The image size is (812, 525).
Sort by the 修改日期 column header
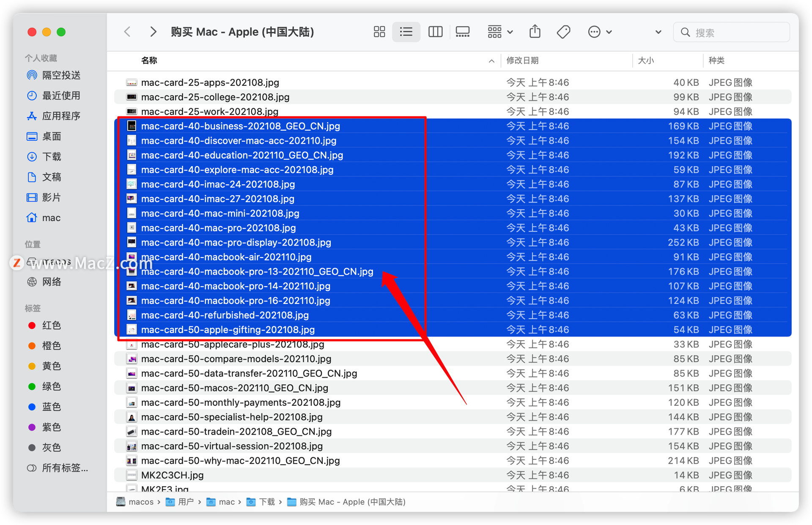tap(522, 60)
